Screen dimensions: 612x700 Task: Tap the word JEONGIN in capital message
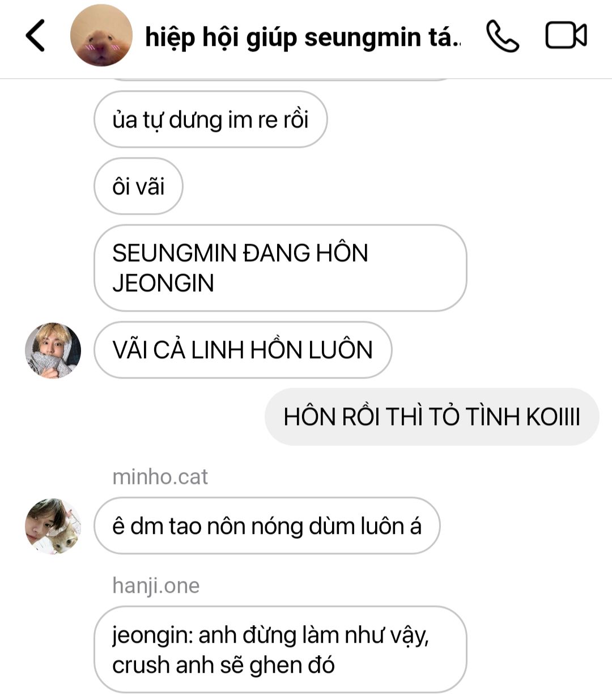163,283
